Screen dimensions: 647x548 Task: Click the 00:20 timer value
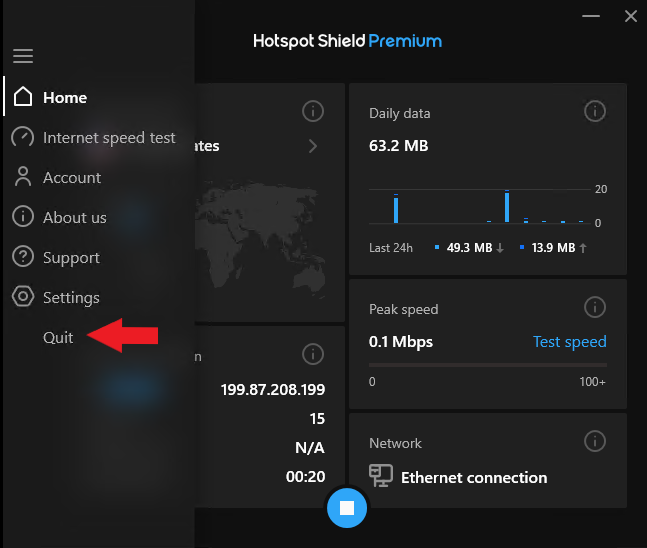tap(305, 477)
